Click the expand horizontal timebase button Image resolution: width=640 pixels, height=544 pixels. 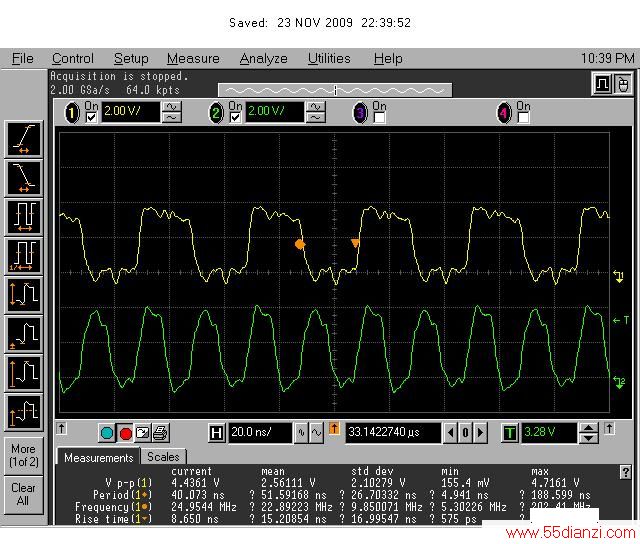[317, 433]
